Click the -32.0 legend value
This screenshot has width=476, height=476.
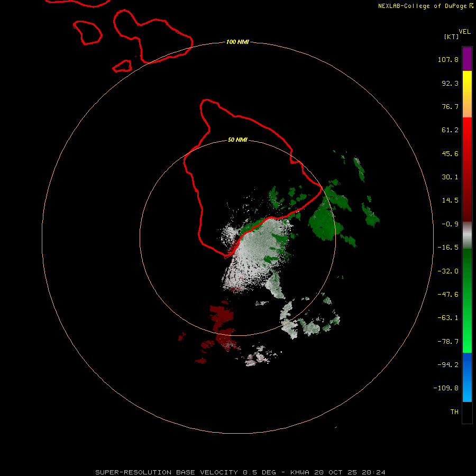click(448, 271)
